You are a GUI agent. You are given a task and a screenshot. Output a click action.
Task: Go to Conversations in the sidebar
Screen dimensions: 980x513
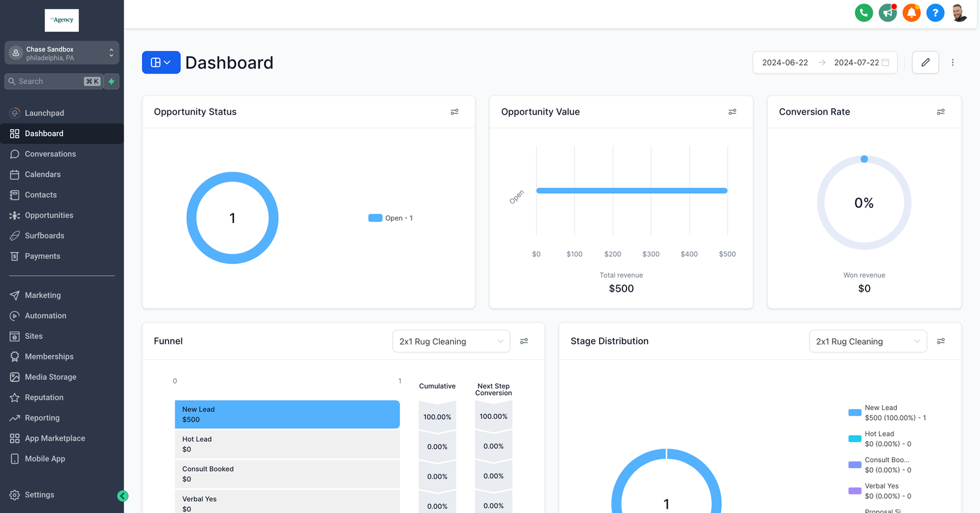(x=50, y=154)
